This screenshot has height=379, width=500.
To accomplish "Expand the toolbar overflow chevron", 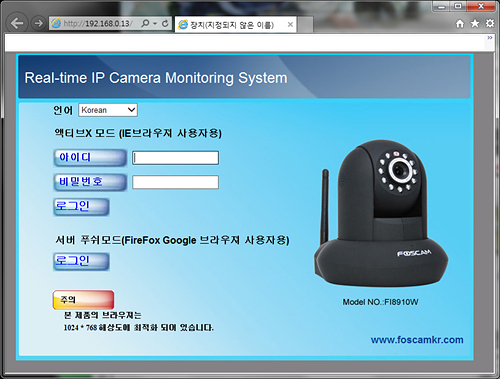I will click(490, 38).
